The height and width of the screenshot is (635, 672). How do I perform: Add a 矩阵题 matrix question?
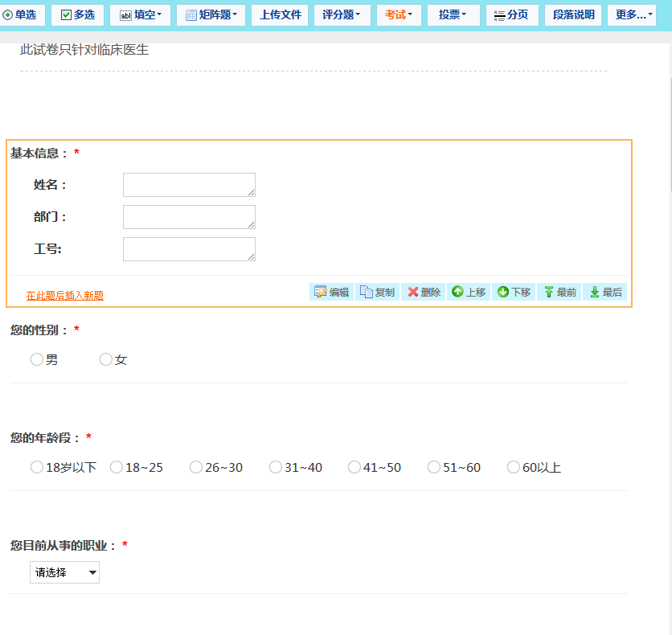pyautogui.click(x=209, y=14)
